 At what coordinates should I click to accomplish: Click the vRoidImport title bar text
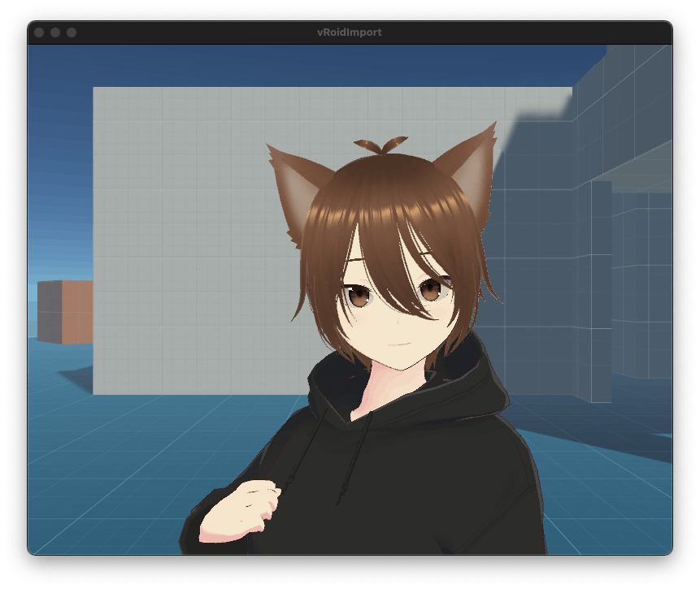tap(349, 32)
